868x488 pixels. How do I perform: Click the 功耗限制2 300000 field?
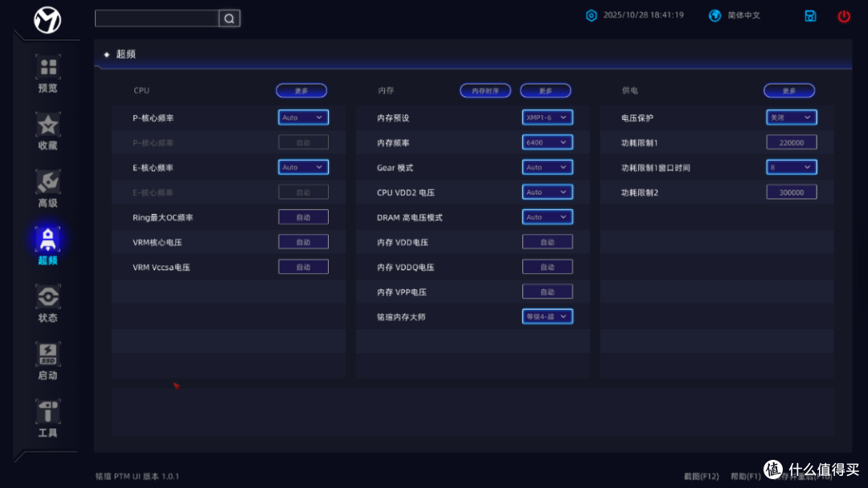coord(792,192)
